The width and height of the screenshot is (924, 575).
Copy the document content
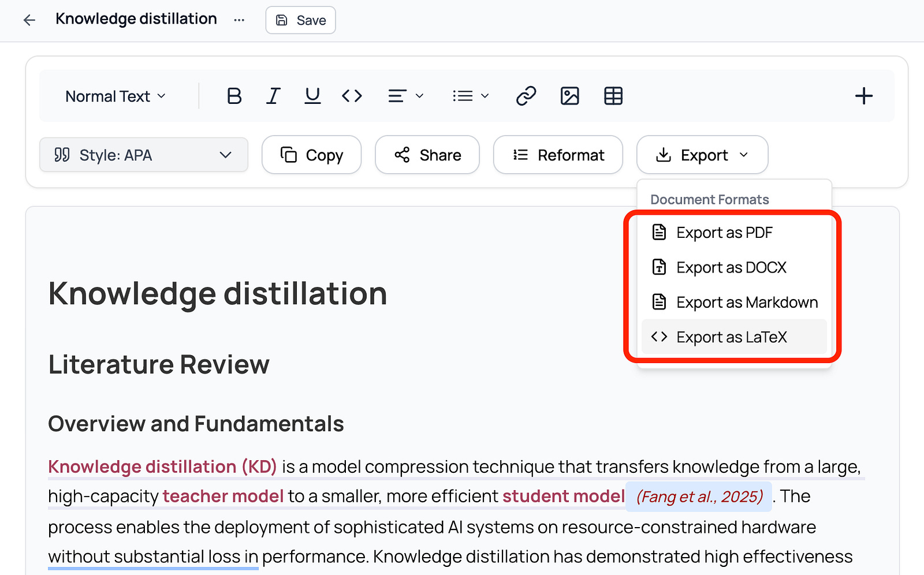click(x=311, y=155)
